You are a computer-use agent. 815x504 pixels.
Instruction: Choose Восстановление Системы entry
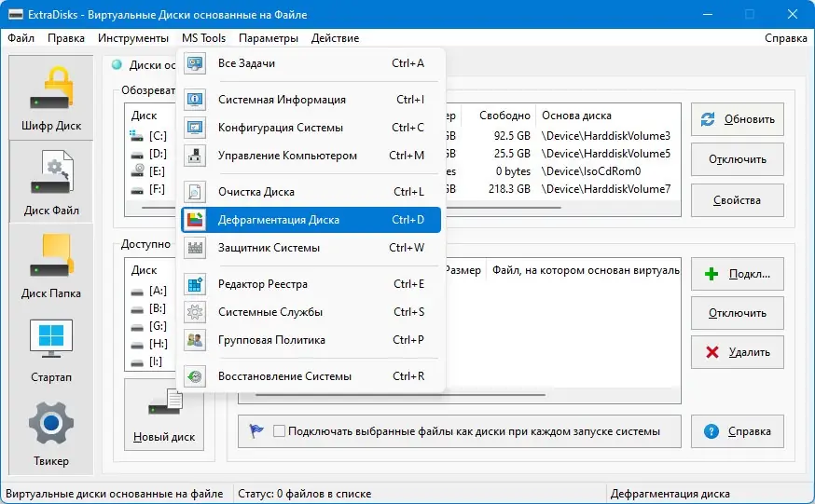point(311,376)
